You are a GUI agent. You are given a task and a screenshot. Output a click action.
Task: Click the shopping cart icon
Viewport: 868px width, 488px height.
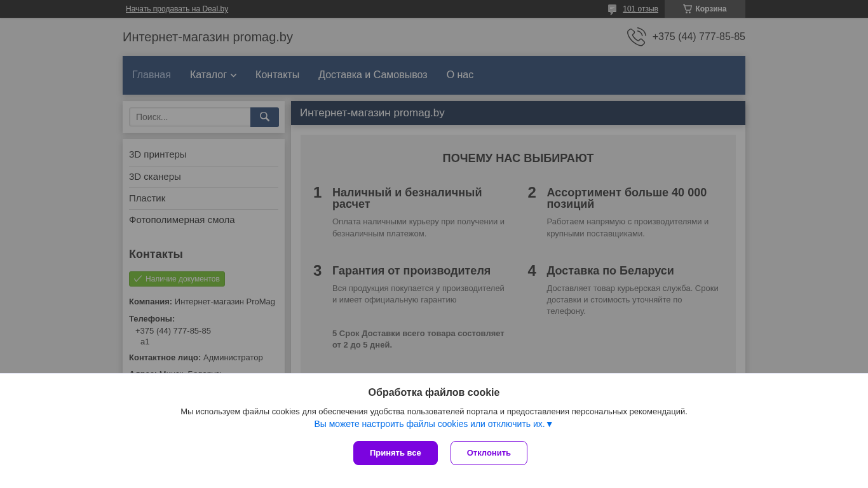point(687,9)
